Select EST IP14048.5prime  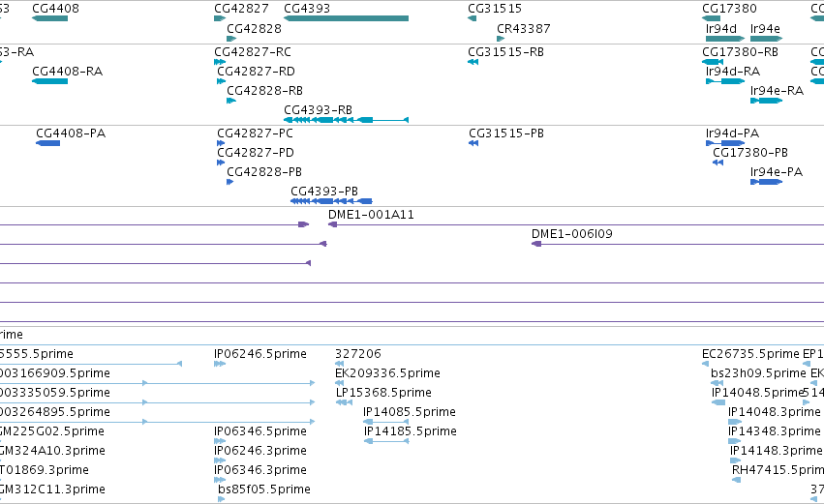tap(758, 393)
